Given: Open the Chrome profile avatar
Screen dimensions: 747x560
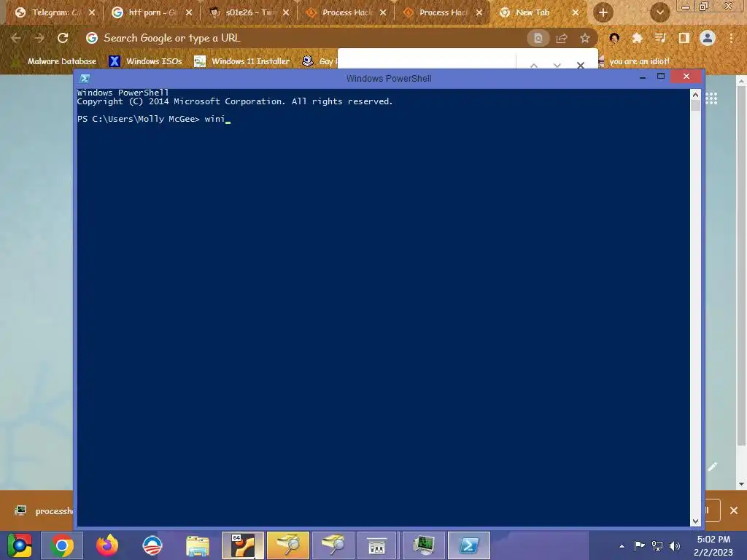Looking at the screenshot, I should (708, 39).
